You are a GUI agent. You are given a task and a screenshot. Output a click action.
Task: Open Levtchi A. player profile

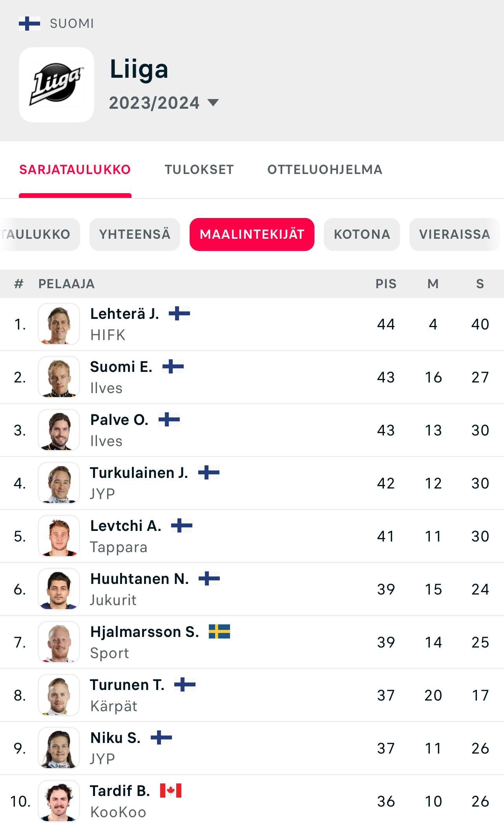pyautogui.click(x=126, y=526)
